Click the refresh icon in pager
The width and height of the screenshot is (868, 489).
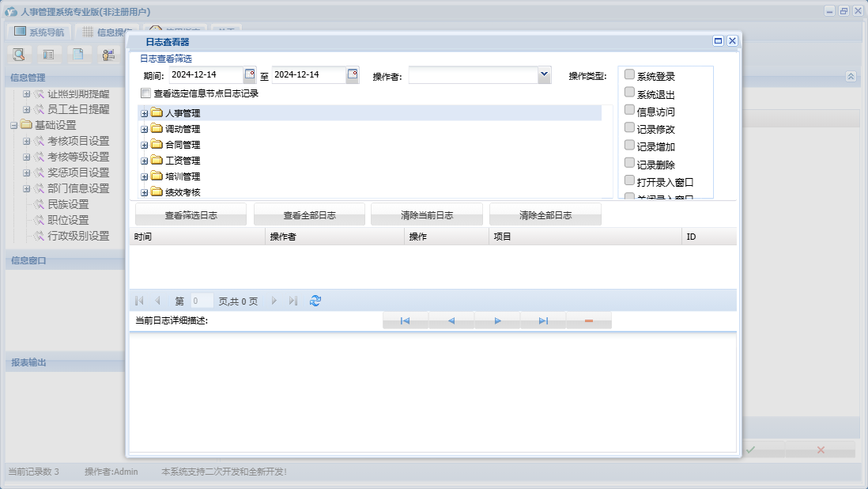[315, 301]
